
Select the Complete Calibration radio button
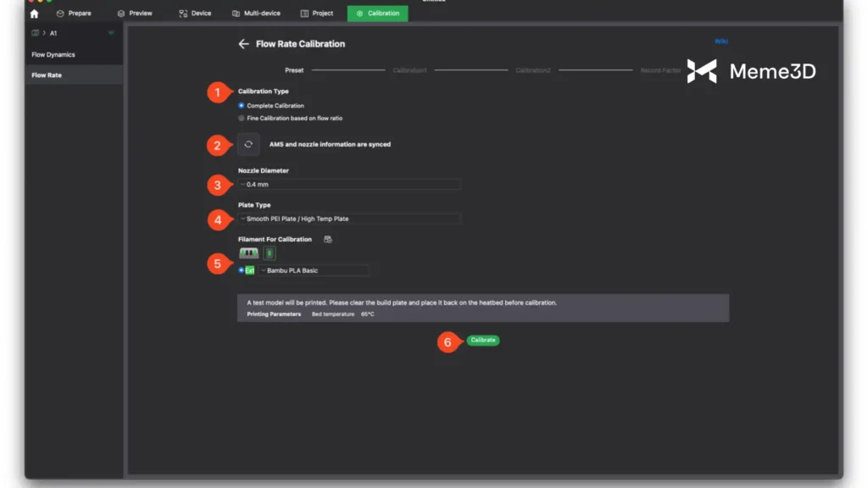242,106
